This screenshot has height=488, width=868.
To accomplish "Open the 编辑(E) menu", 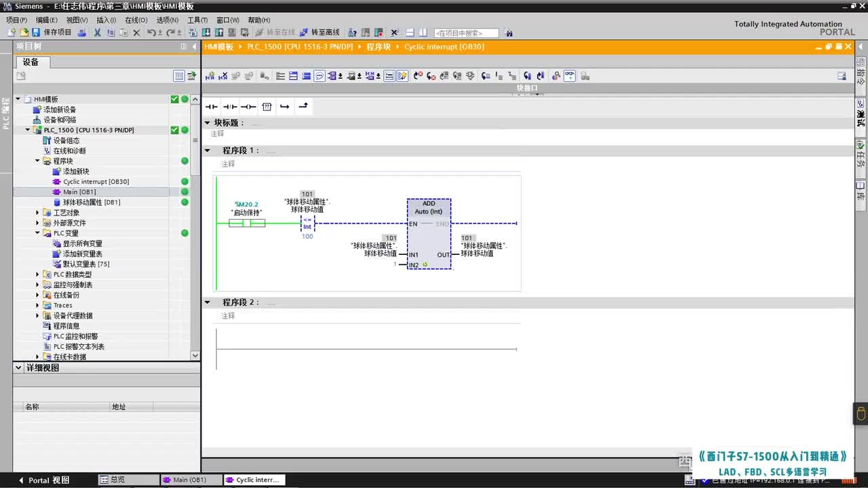I will [47, 20].
